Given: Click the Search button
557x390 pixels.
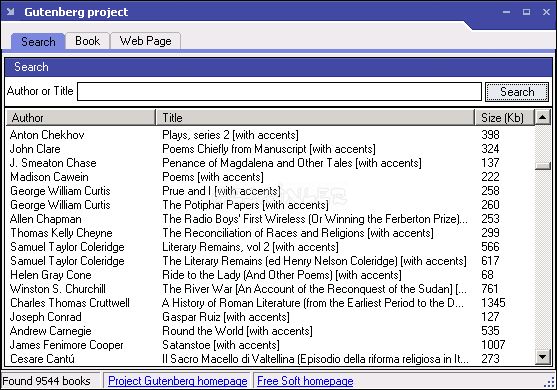Looking at the screenshot, I should 517,92.
